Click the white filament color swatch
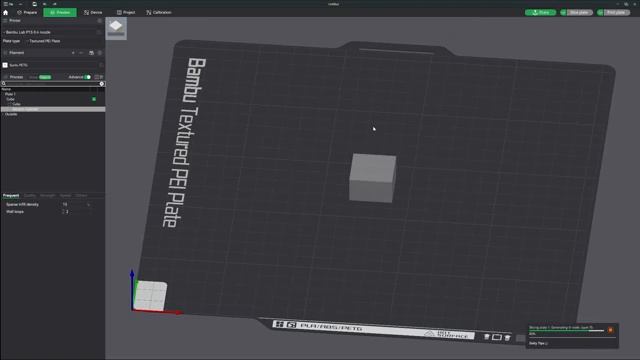The width and height of the screenshot is (640, 360). (5, 65)
